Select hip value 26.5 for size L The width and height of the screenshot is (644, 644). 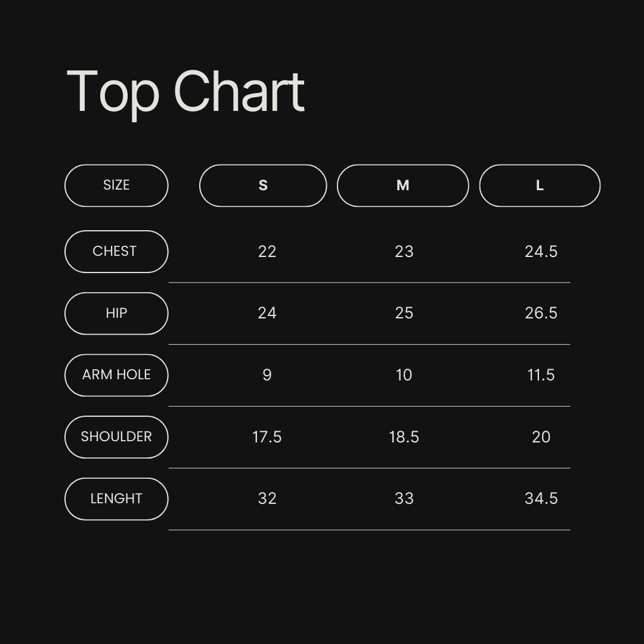(541, 313)
